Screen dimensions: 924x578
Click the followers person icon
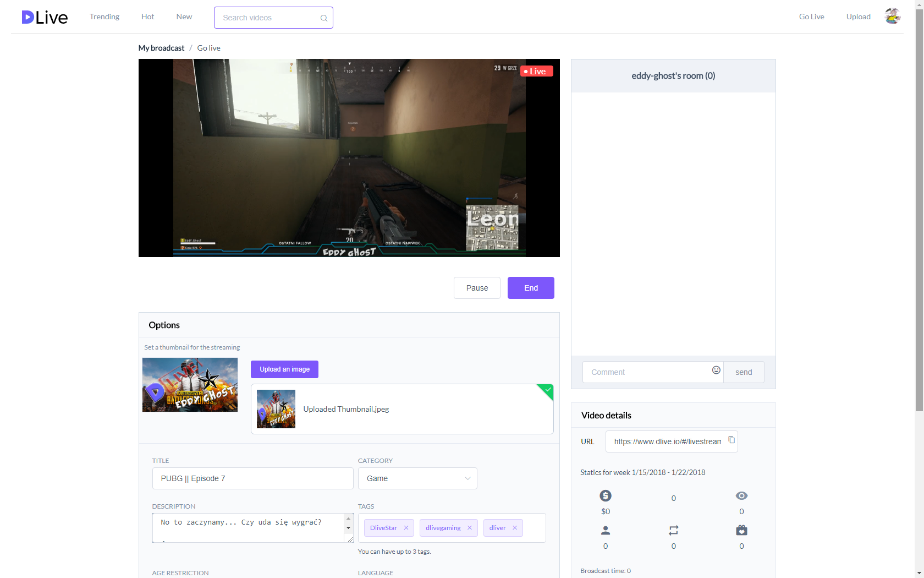(606, 530)
